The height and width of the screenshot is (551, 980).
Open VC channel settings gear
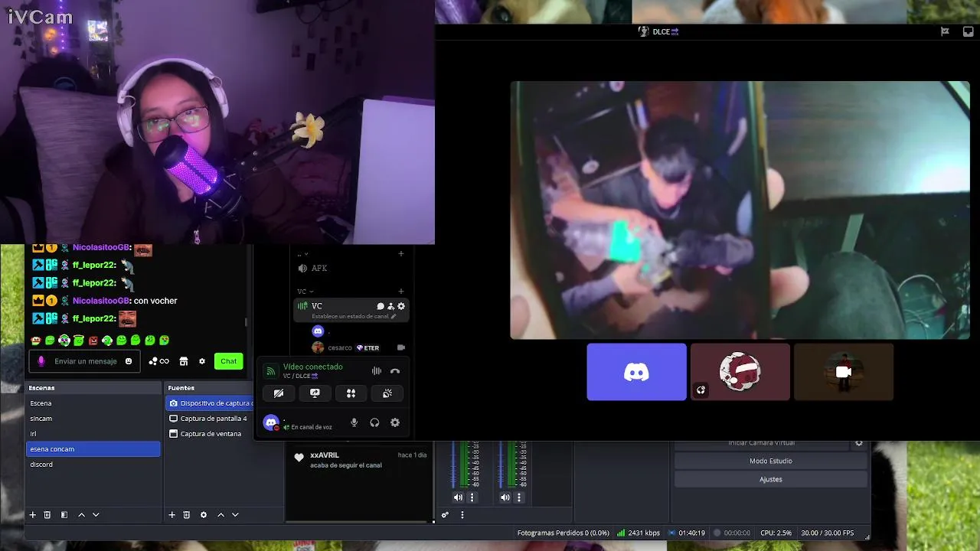click(400, 306)
